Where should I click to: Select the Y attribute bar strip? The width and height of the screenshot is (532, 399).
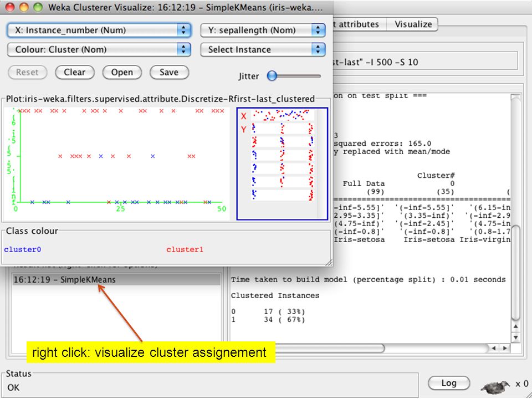click(x=282, y=129)
